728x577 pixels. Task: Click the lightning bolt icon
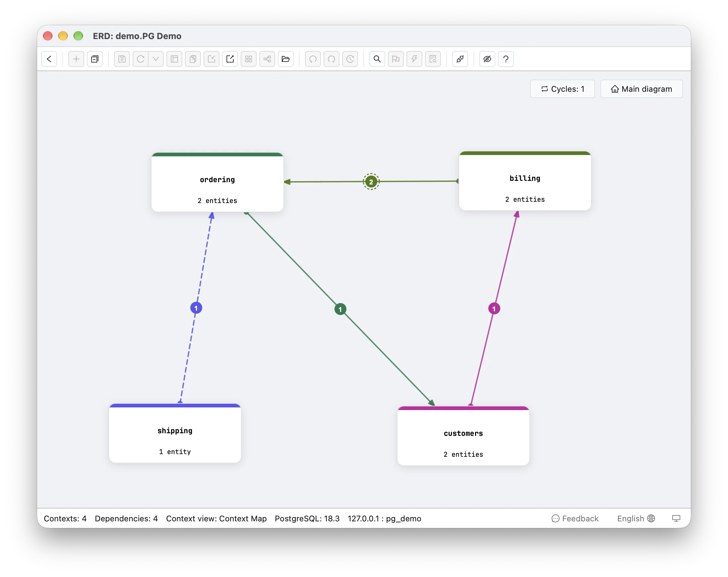[x=414, y=59]
